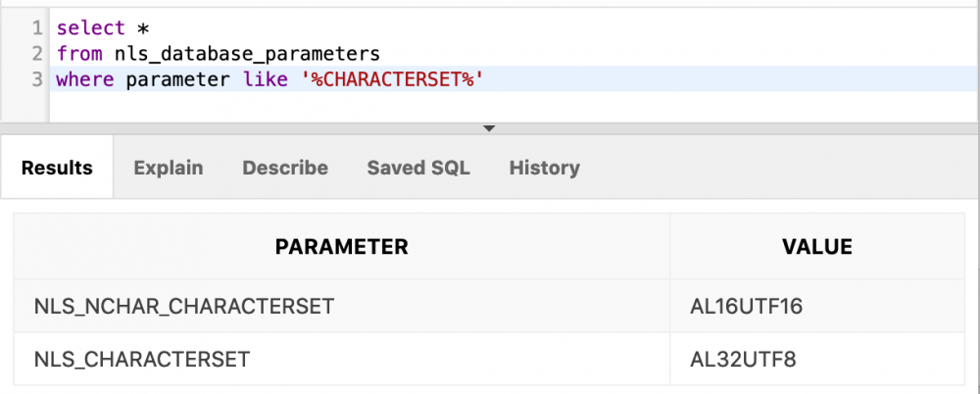
Task: Click line number 2 in the gutter
Action: 36,53
